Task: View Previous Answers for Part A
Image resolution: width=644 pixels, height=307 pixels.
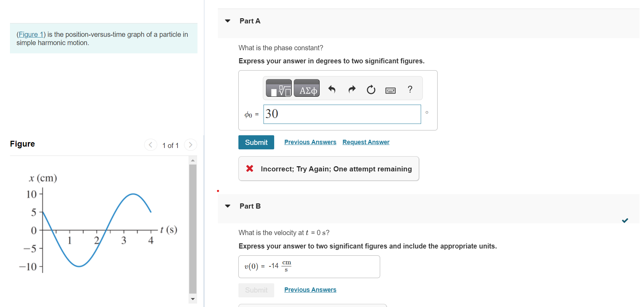Action: pos(310,142)
